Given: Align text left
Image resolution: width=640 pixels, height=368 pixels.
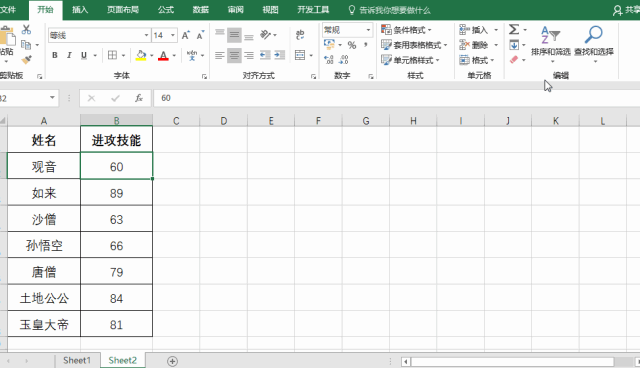Looking at the screenshot, I should click(x=220, y=55).
